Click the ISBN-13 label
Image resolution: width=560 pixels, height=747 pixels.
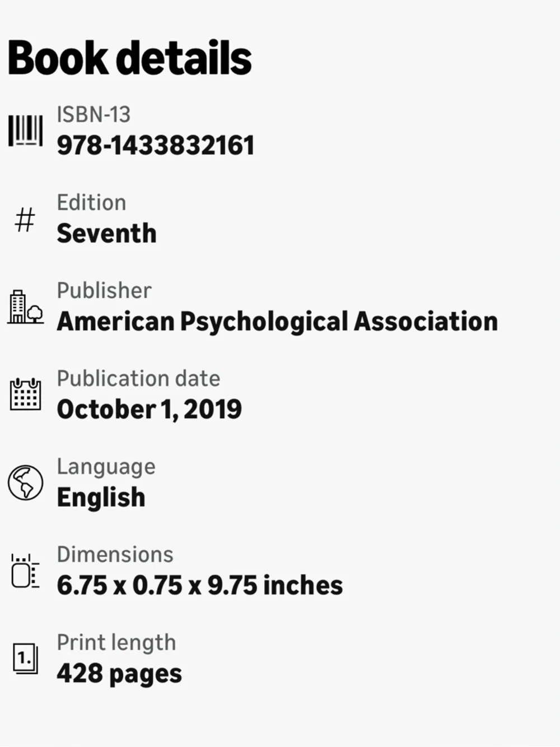click(x=94, y=115)
